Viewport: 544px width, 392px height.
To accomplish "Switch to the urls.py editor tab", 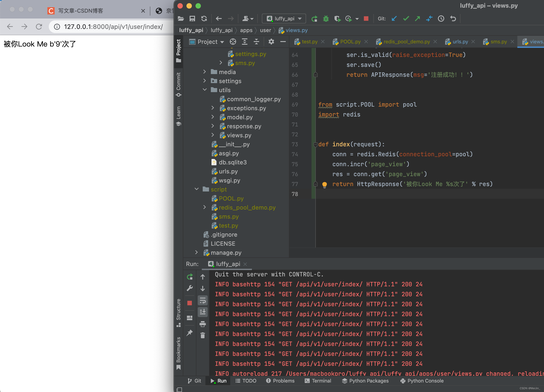I will pyautogui.click(x=460, y=42).
